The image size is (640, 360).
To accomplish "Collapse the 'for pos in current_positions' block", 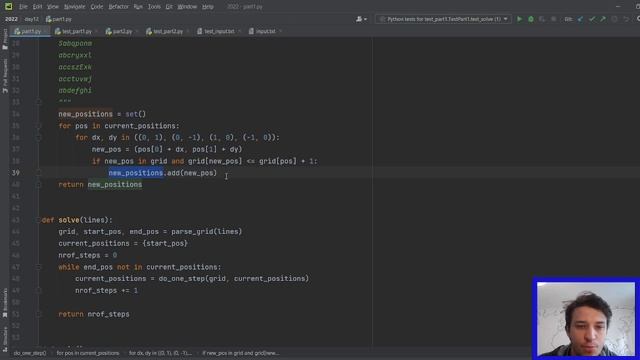I will [38, 126].
